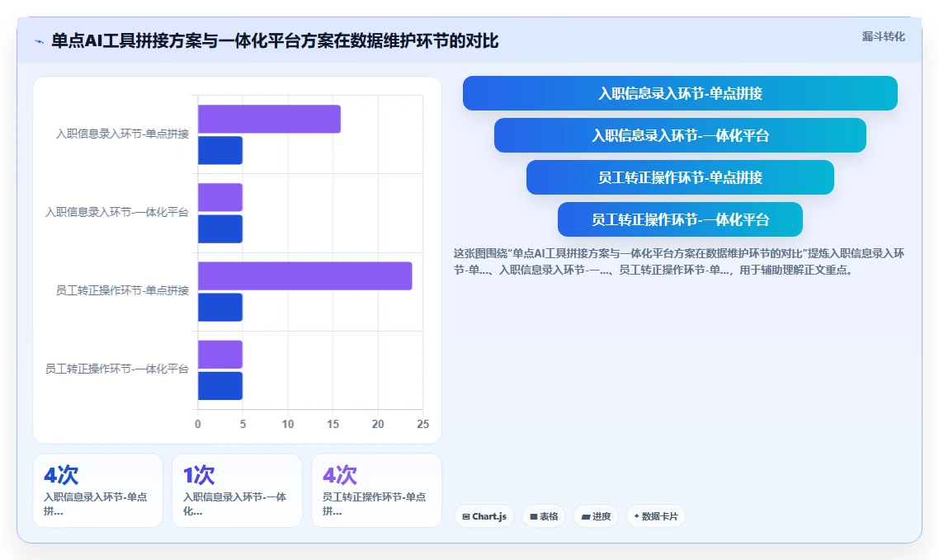Click blue bar for 员工转正操作环节-单点拼接
This screenshot has height=560, width=939.
pos(220,307)
